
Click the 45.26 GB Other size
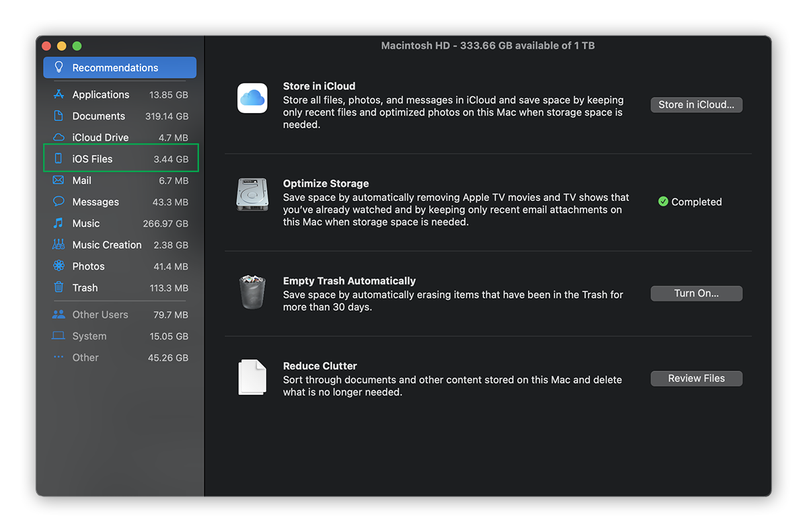[168, 358]
